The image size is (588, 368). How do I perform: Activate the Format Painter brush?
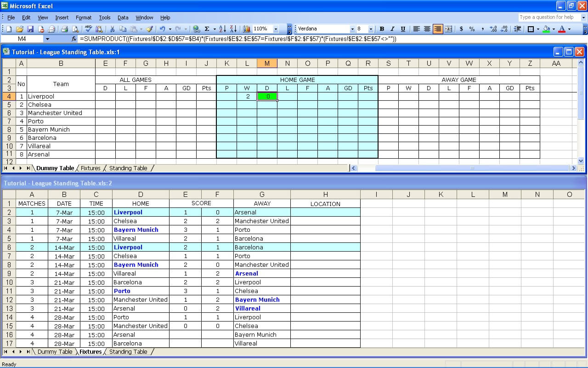point(149,29)
